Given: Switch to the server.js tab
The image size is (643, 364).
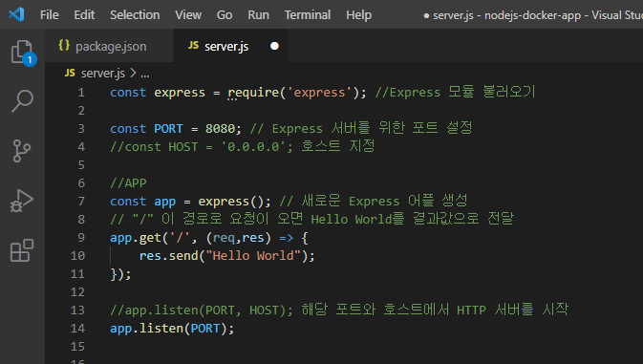Looking at the screenshot, I should click(230, 46).
